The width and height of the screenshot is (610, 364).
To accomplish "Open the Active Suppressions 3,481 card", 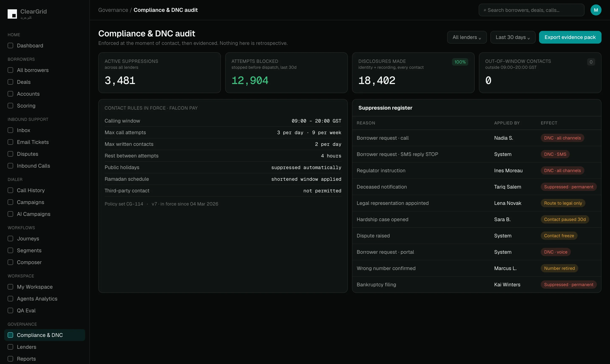I will point(159,73).
